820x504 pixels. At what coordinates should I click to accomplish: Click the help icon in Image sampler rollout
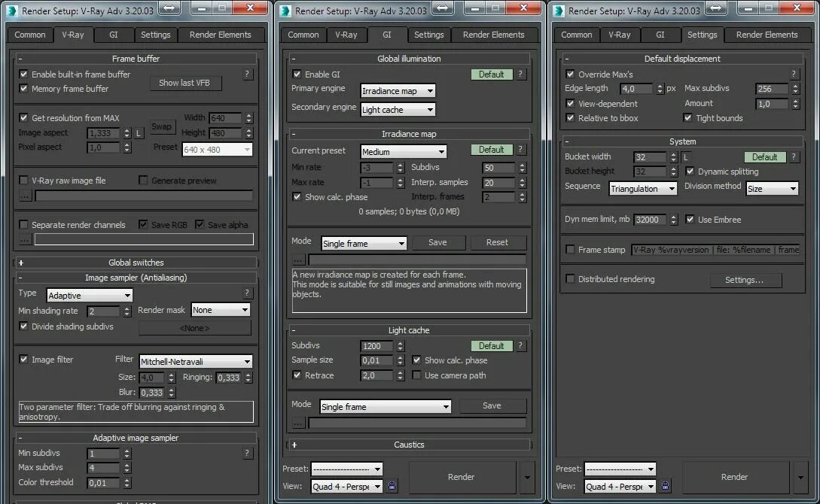coord(247,293)
